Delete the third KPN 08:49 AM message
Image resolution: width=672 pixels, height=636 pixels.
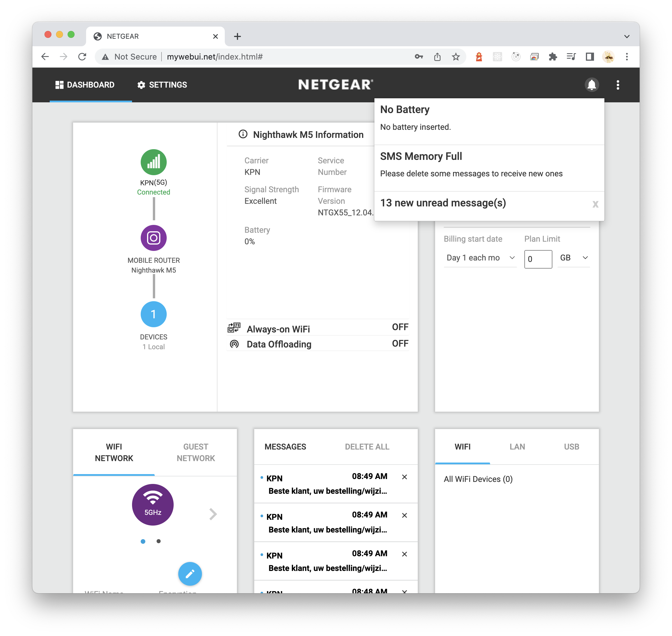tap(404, 554)
